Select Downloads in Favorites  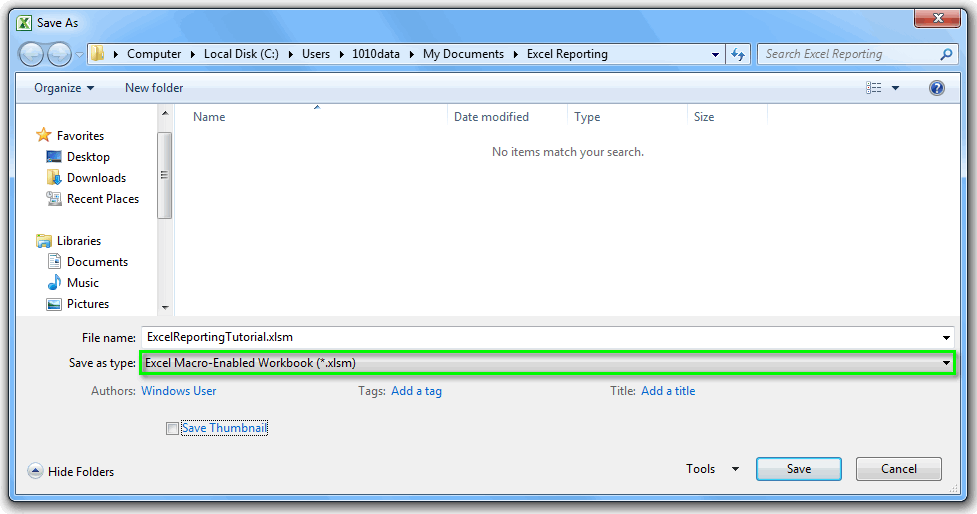97,178
